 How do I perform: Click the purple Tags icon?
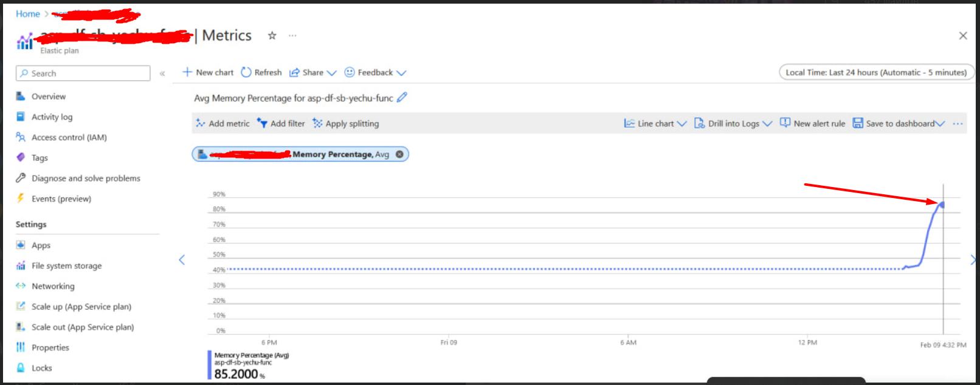click(x=21, y=157)
